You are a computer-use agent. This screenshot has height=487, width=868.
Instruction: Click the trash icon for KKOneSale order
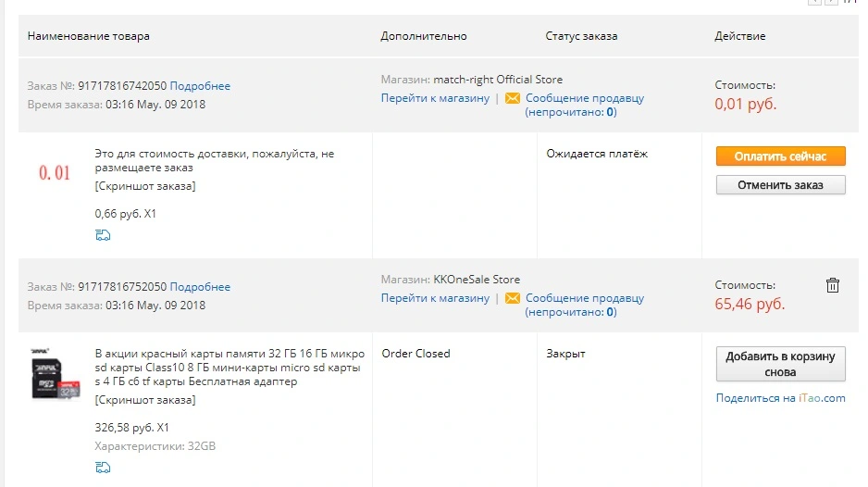[x=833, y=285]
